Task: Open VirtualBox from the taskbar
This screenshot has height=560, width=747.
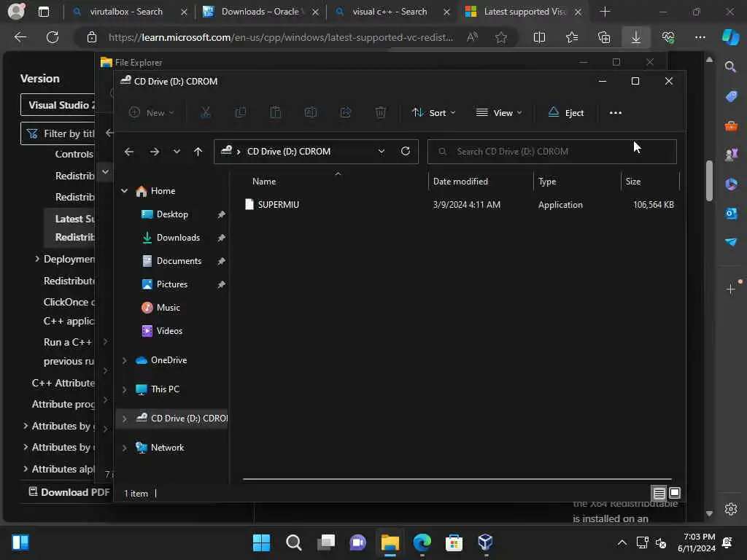Action: click(x=485, y=542)
